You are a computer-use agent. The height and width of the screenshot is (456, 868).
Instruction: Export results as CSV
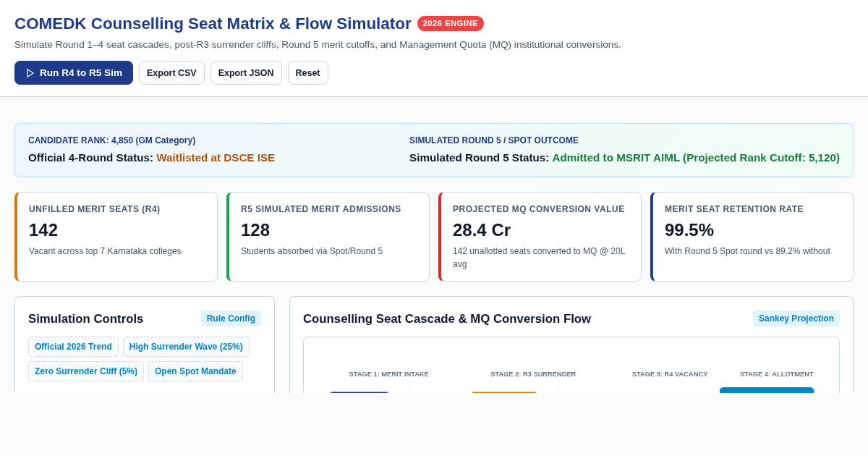click(x=171, y=73)
